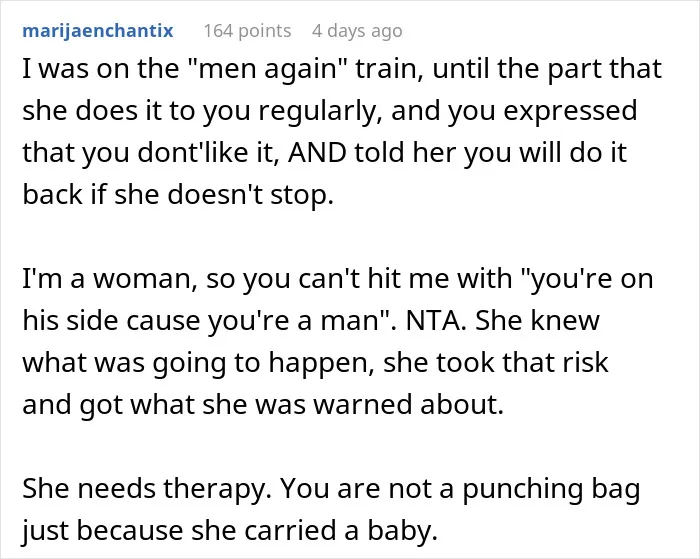The height and width of the screenshot is (559, 700).
Task: Click the 164 points score label
Action: [247, 31]
